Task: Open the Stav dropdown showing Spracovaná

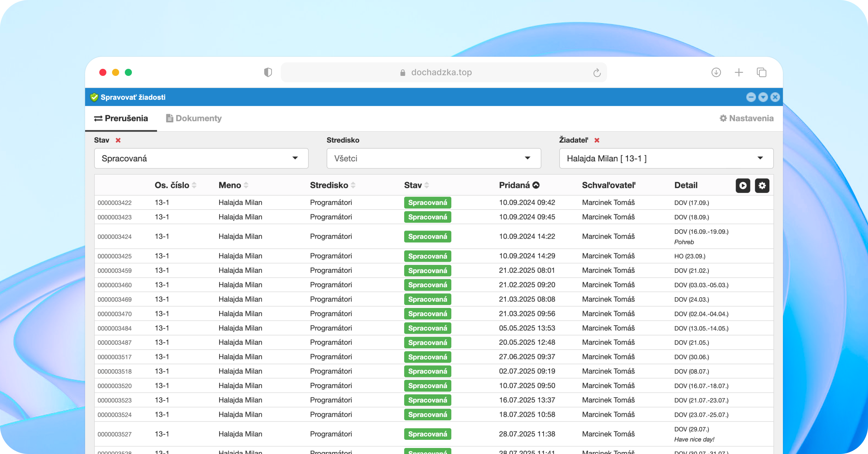Action: (201, 158)
